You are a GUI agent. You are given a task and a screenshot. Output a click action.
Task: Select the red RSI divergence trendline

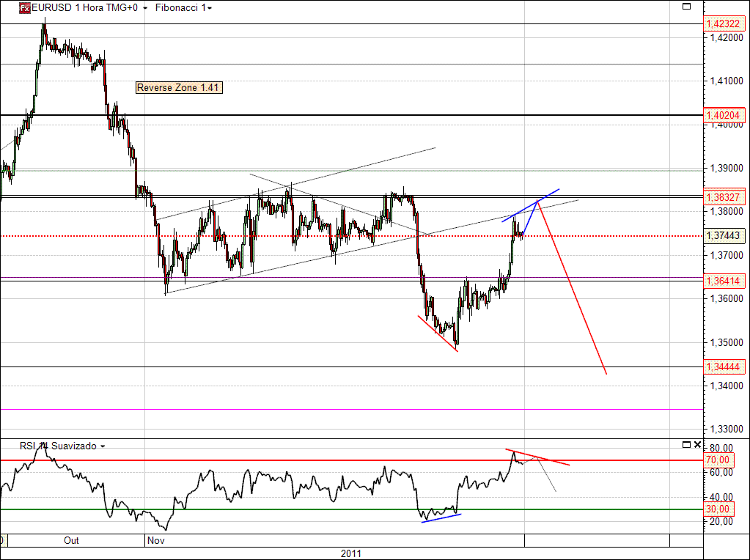537,457
